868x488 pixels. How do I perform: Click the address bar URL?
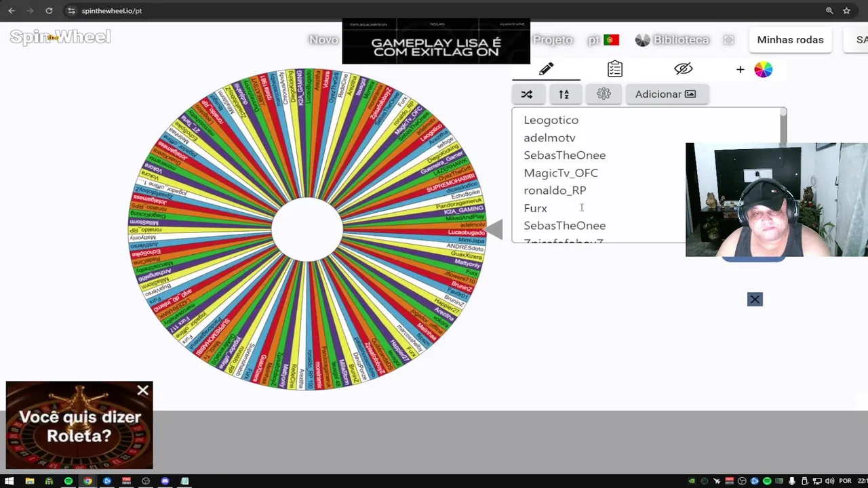pyautogui.click(x=112, y=11)
